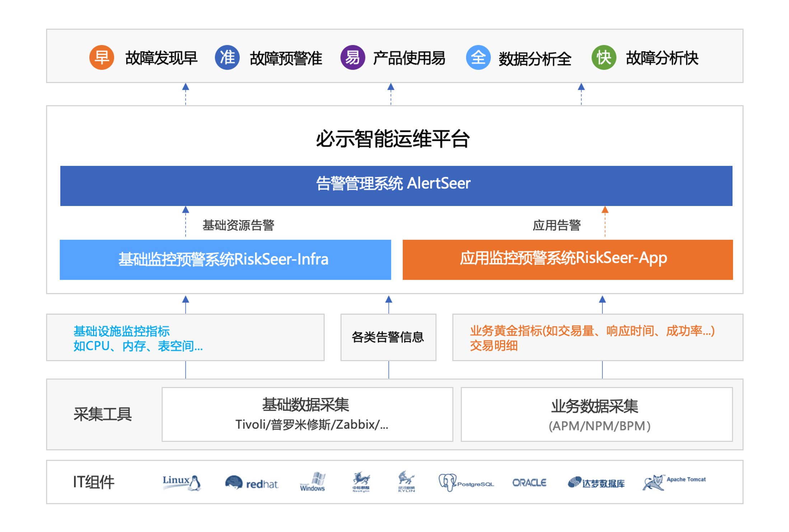Click the blue 准 circle icon
Image resolution: width=789 pixels, height=532 pixels.
click(227, 57)
